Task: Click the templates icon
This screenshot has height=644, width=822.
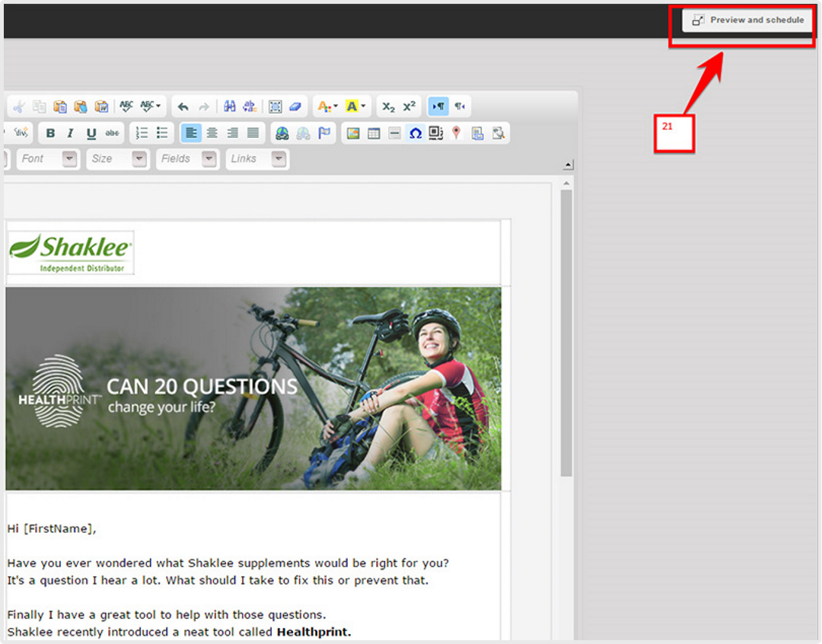Action: (477, 133)
